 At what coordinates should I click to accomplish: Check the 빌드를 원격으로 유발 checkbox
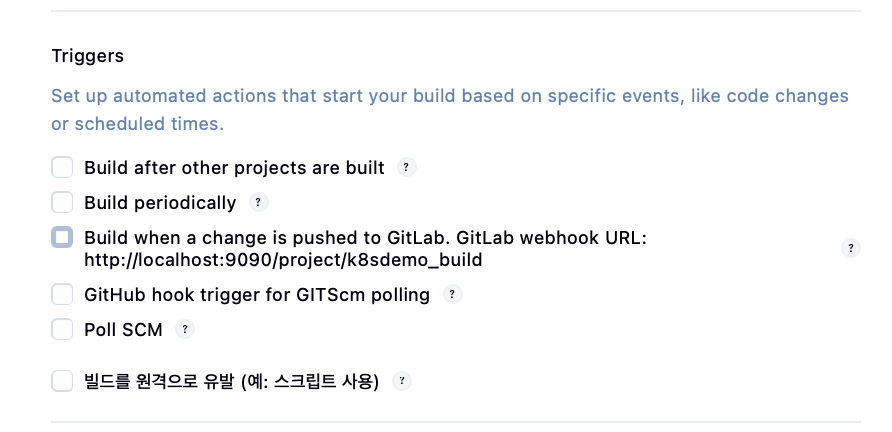[x=63, y=381]
